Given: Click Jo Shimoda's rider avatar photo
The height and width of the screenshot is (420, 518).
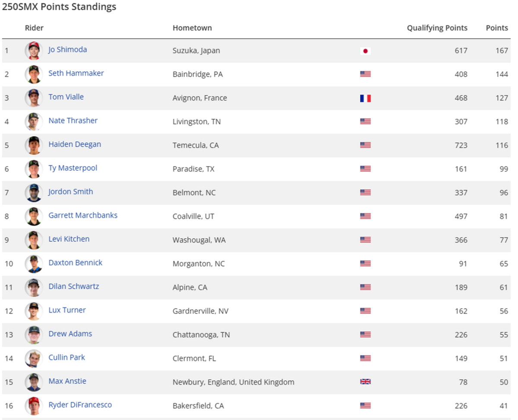Looking at the screenshot, I should point(33,51).
